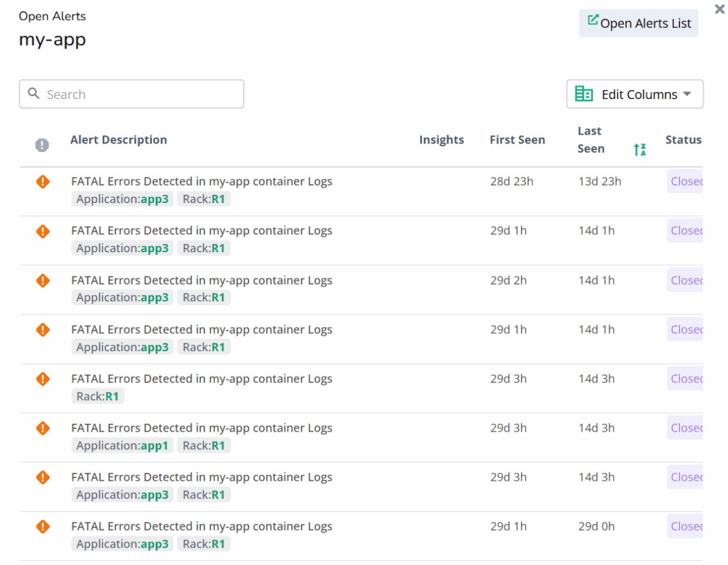The width and height of the screenshot is (728, 565).
Task: Click the severity icon in the table header
Action: [42, 145]
